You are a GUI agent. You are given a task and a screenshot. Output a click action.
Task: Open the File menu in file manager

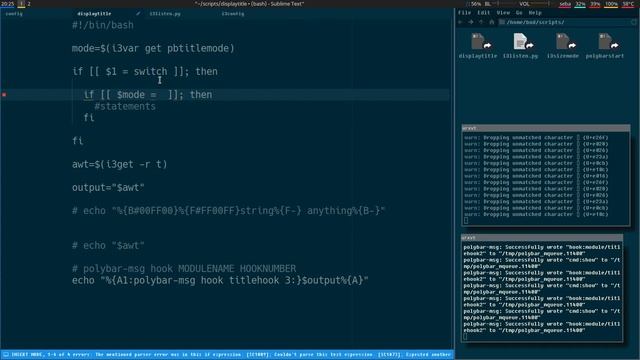pyautogui.click(x=464, y=13)
